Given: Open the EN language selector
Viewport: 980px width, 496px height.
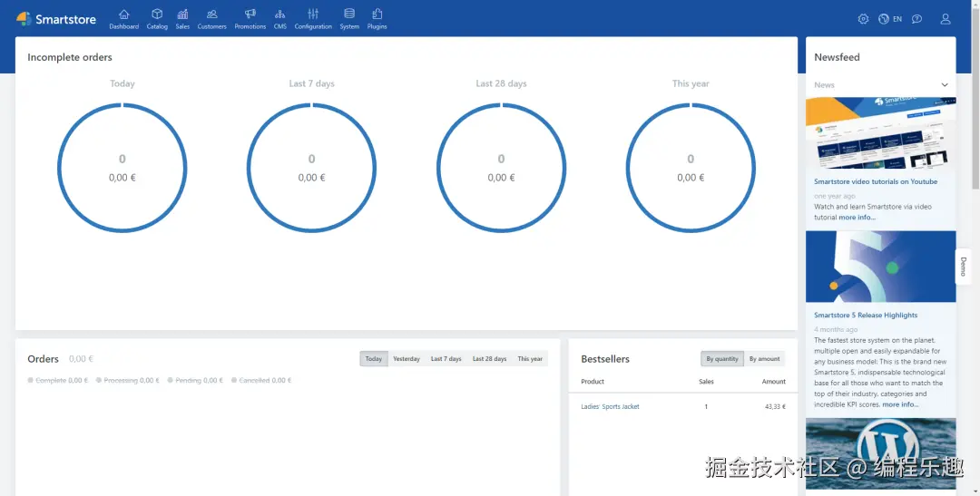Looking at the screenshot, I should pyautogui.click(x=890, y=19).
